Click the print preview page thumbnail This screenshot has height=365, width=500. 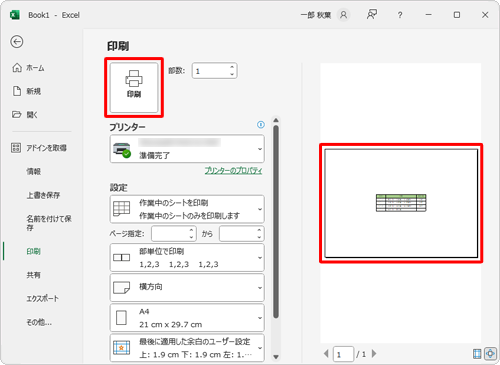(401, 203)
